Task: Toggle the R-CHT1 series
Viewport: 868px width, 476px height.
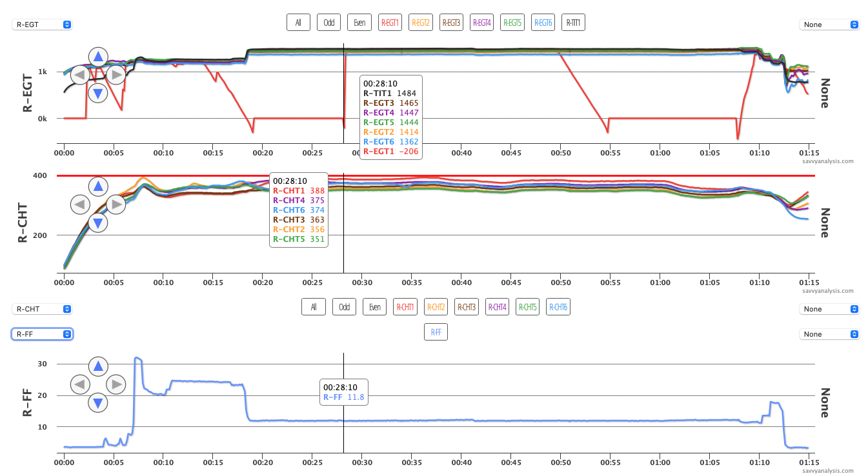Action: coord(405,307)
